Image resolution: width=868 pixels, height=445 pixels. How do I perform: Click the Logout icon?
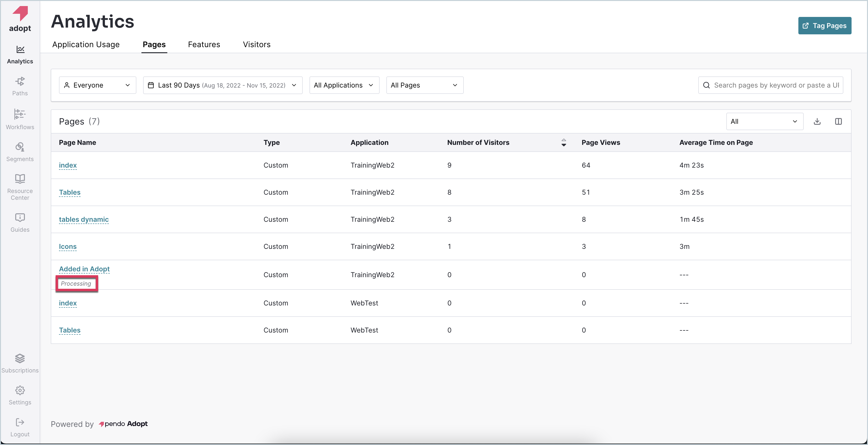pos(20,422)
